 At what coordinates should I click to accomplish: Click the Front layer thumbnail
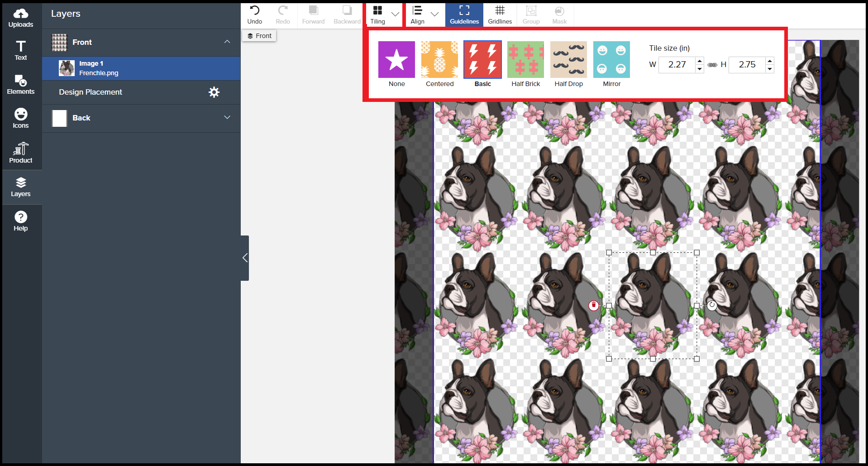pos(59,43)
